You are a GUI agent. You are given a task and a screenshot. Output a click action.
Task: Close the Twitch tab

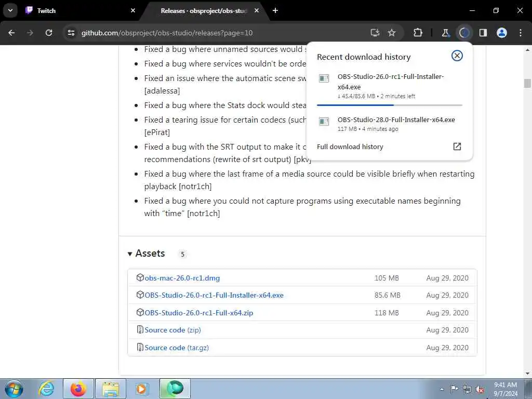(x=133, y=10)
